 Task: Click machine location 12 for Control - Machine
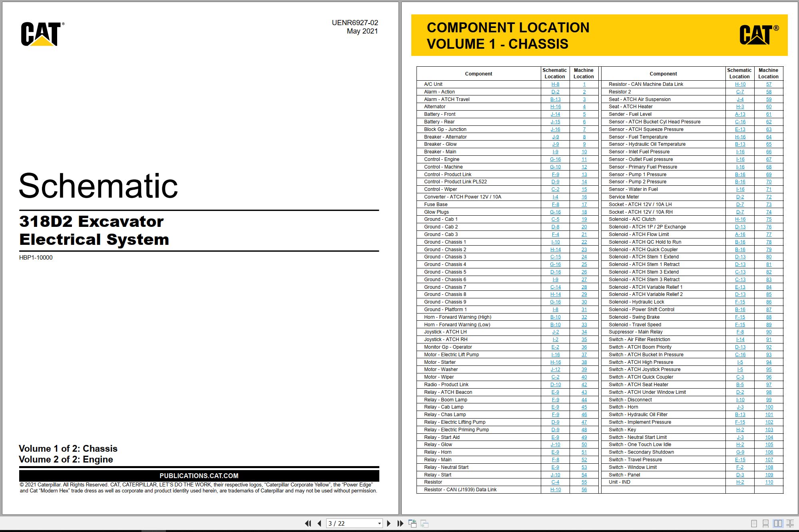[584, 167]
